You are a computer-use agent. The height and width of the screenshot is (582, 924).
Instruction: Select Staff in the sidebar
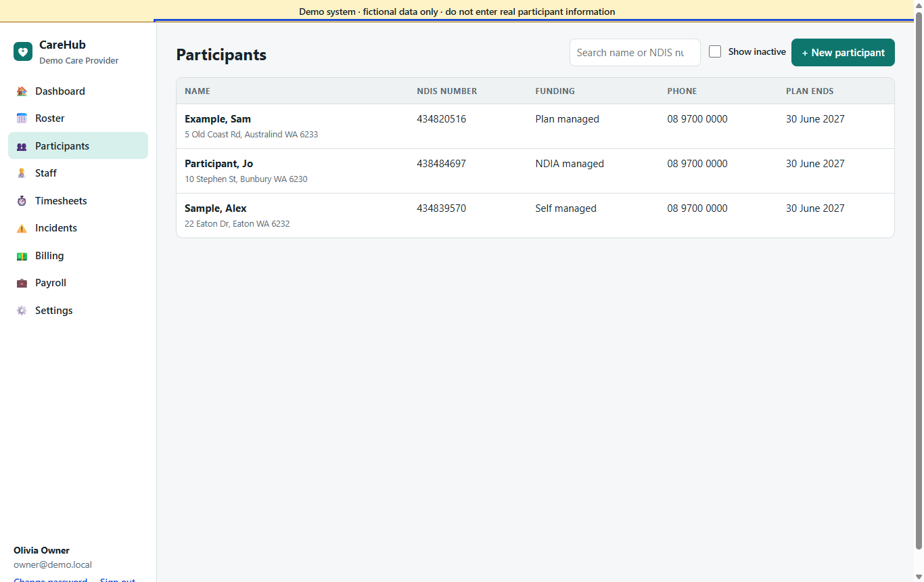(78, 173)
